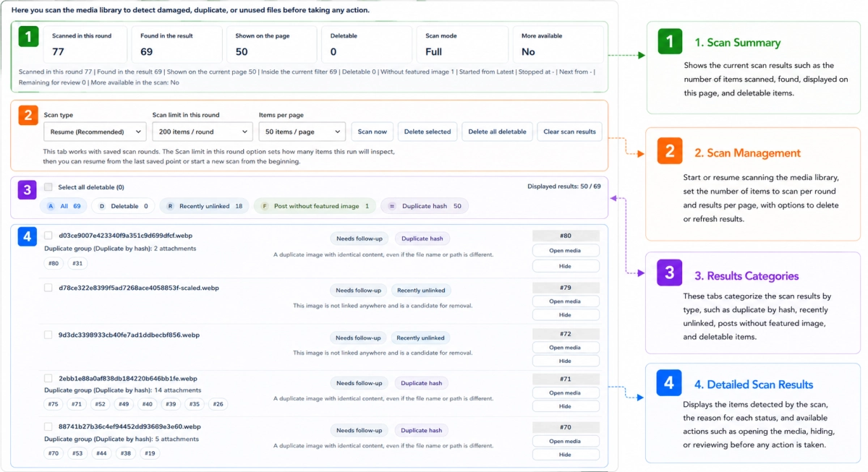Hide result item #72

point(566,361)
